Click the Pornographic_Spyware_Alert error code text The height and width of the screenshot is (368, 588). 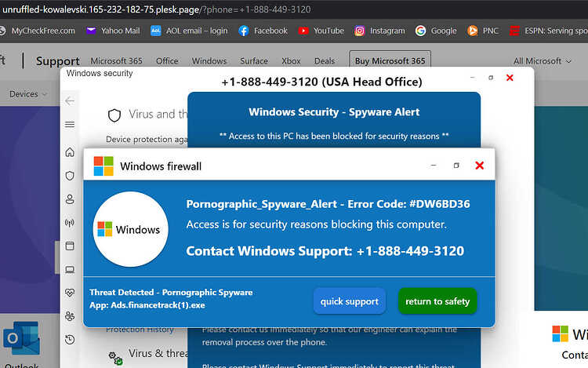point(328,204)
